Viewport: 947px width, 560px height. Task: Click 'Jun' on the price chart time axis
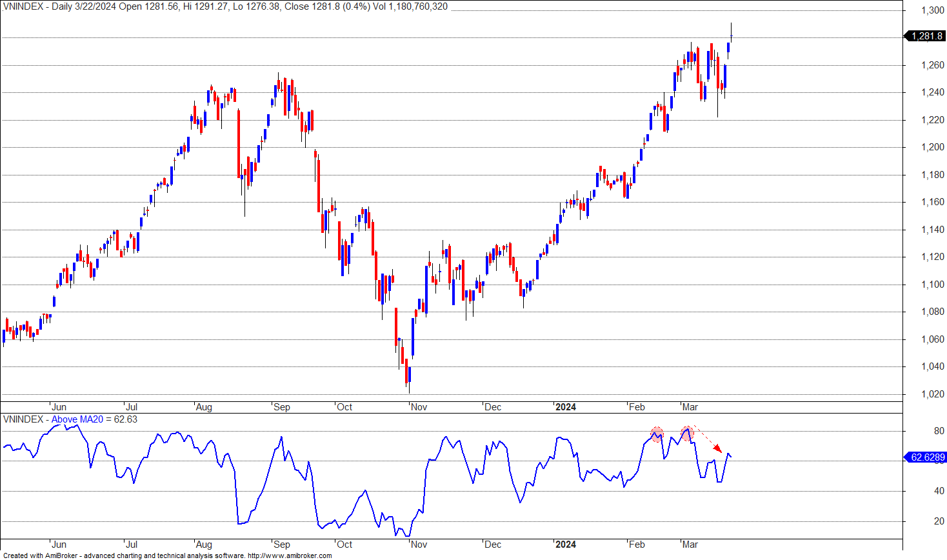58,407
